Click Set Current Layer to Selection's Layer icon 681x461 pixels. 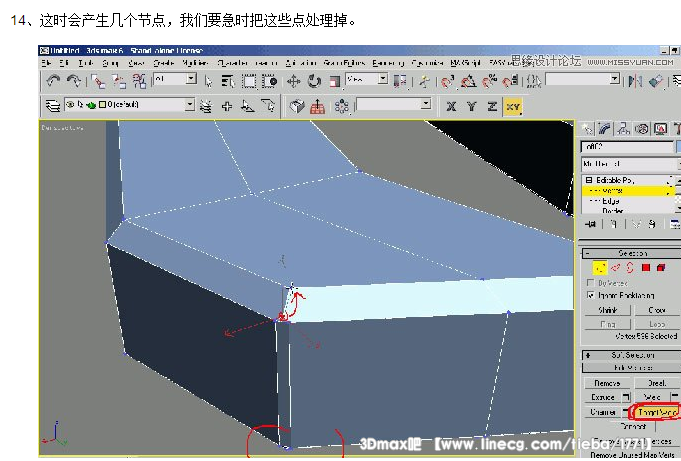pyautogui.click(x=268, y=106)
